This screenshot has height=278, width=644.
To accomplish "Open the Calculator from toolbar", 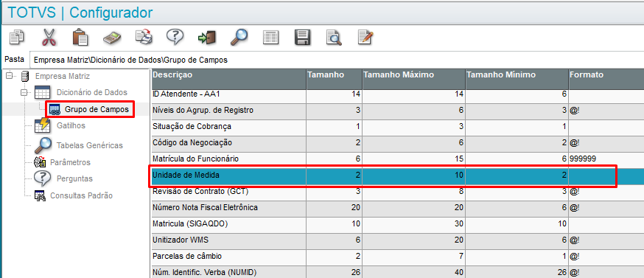I will click(x=112, y=38).
